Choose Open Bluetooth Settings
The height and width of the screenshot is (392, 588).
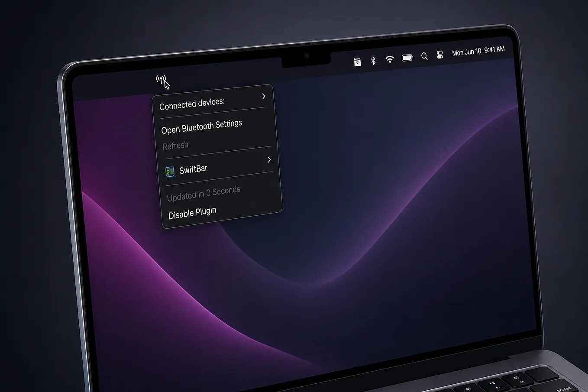coord(201,126)
